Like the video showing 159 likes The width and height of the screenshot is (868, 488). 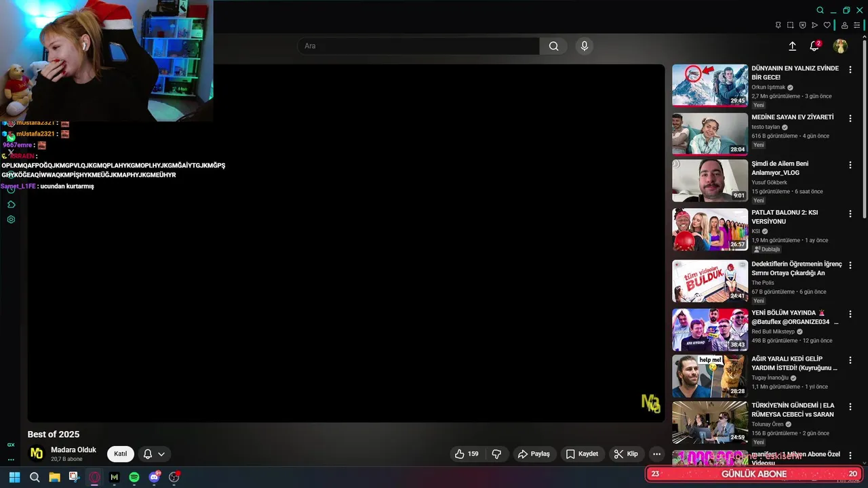(x=468, y=454)
